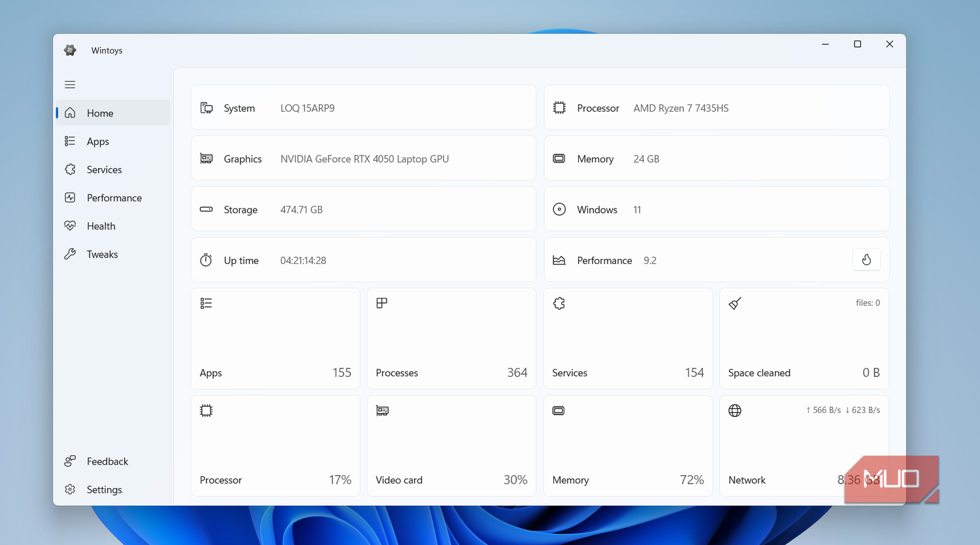Click the chip icon in Processor usage tile
The height and width of the screenshot is (545, 980).
click(x=206, y=410)
